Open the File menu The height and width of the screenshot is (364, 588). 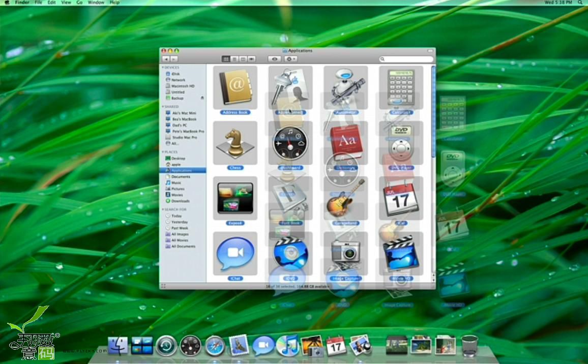pos(38,2)
